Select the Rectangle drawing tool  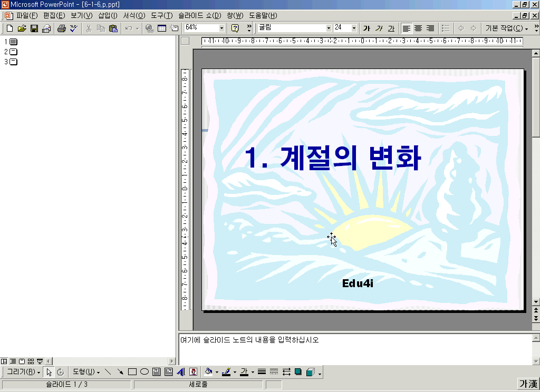pos(132,372)
